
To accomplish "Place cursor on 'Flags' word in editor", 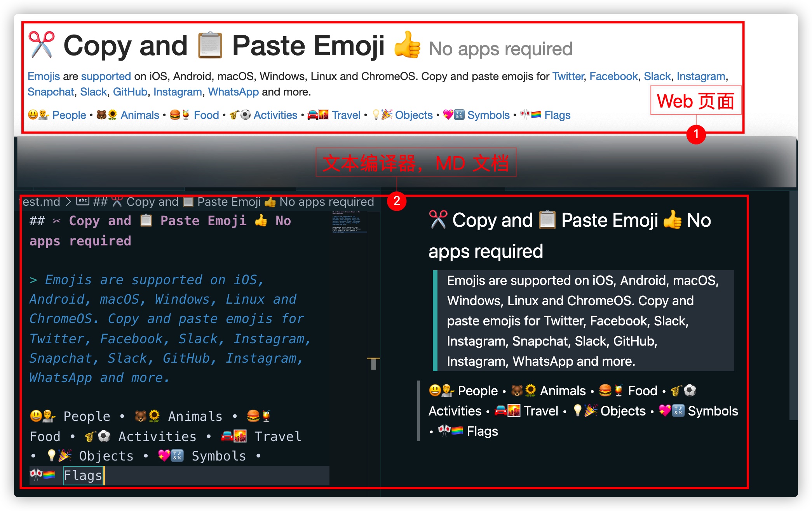I will tap(83, 475).
